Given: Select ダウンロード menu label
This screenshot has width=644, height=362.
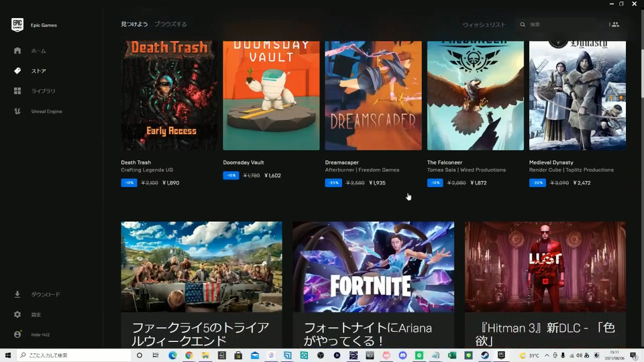Looking at the screenshot, I should [x=46, y=294].
